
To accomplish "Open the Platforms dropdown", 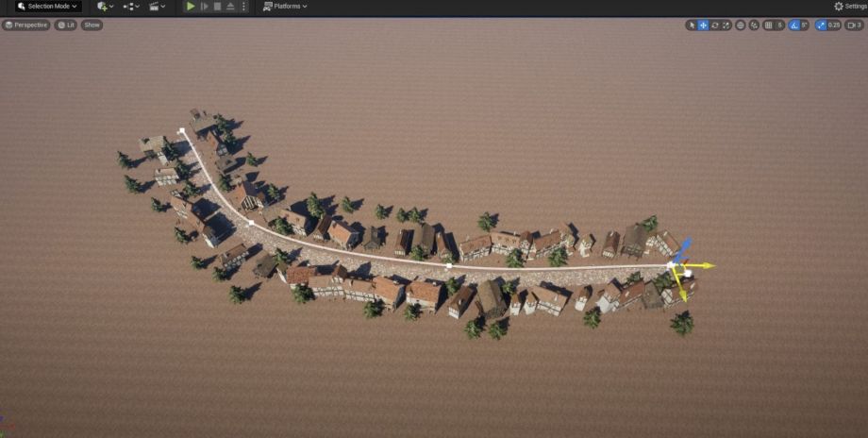I will pos(285,7).
